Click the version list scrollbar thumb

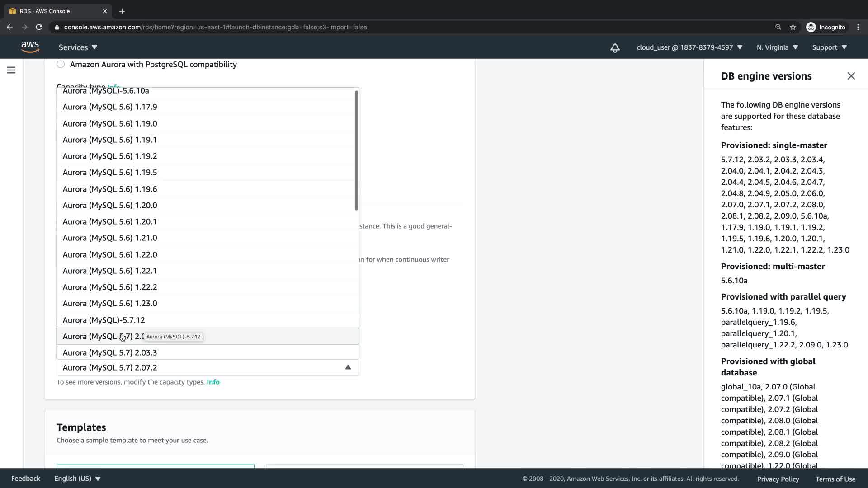pos(356,150)
